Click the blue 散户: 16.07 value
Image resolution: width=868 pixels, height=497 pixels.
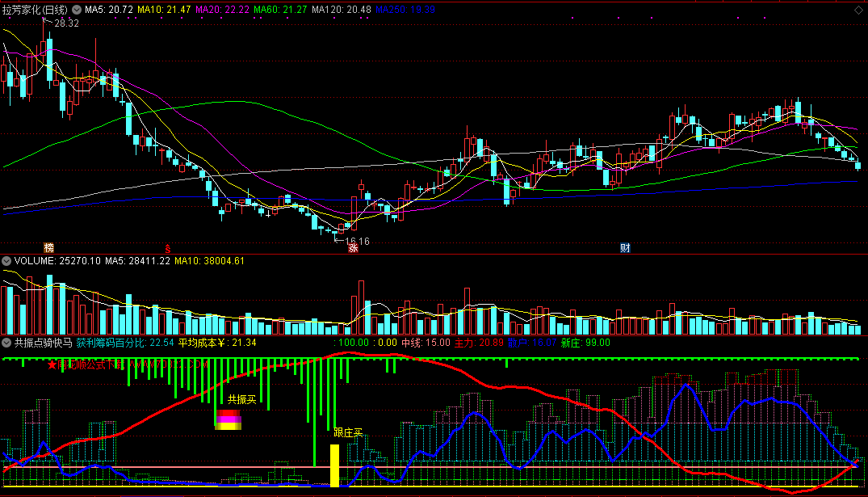coord(532,343)
